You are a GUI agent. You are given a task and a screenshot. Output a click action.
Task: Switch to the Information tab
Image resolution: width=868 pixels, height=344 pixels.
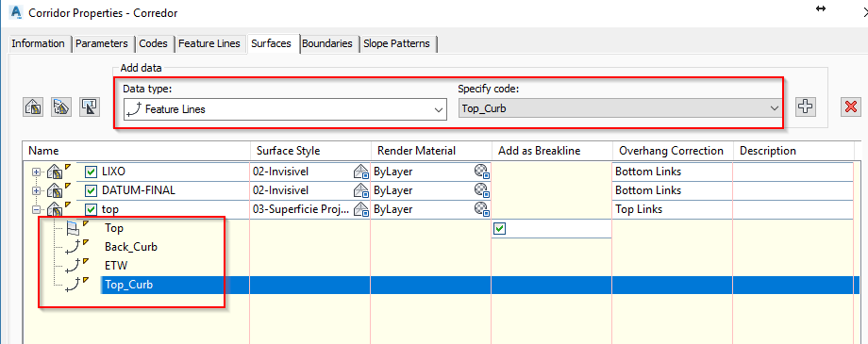click(38, 43)
